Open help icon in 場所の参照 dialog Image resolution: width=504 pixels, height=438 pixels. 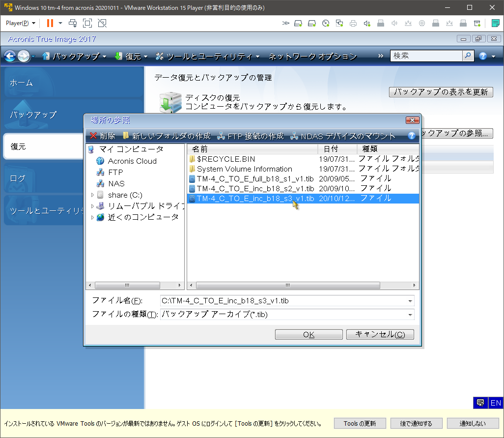tap(412, 136)
